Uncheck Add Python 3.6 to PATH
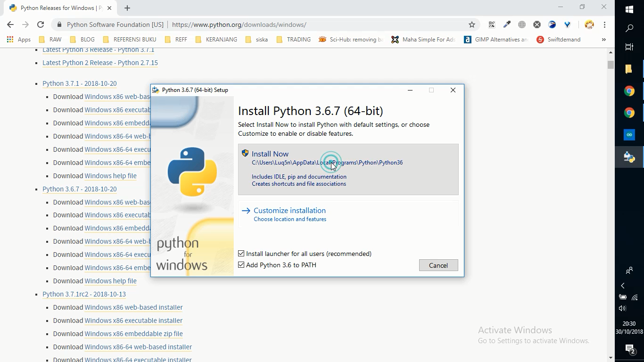The image size is (644, 362). click(241, 265)
